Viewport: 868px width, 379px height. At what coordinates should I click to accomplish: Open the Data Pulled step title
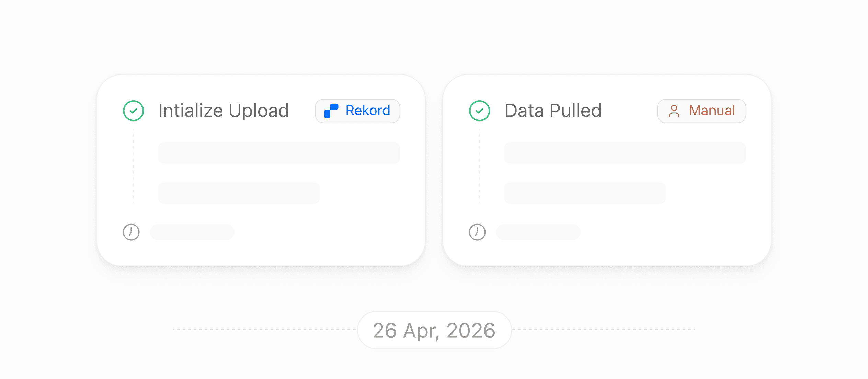point(553,111)
